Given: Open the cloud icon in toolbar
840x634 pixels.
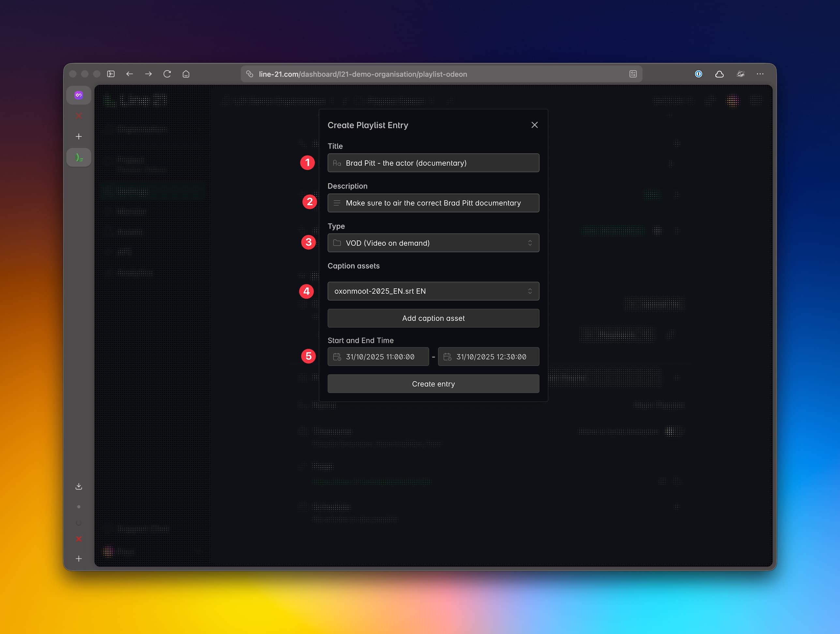Looking at the screenshot, I should pyautogui.click(x=719, y=74).
